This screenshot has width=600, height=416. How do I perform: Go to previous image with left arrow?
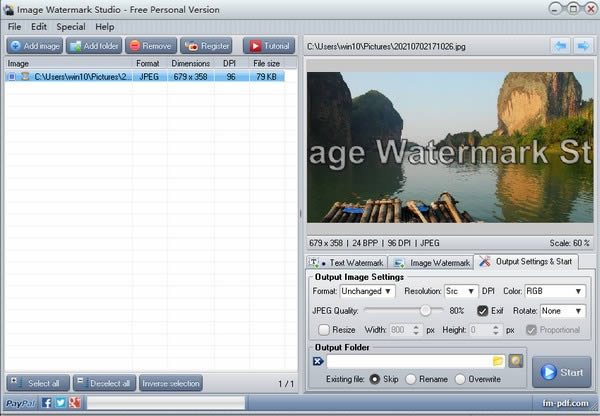561,46
